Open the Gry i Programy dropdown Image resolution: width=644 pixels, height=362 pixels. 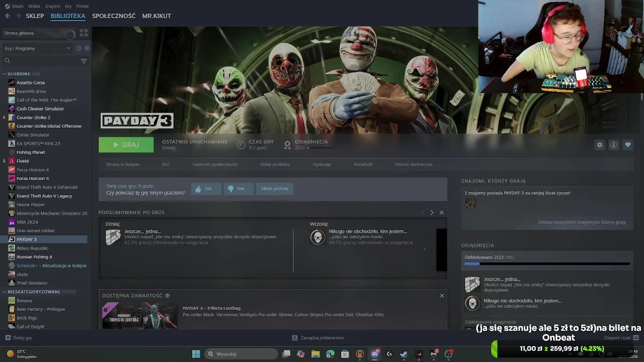[x=37, y=48]
